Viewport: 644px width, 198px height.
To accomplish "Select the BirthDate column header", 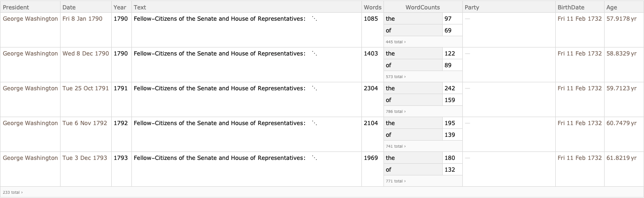I will coord(571,8).
